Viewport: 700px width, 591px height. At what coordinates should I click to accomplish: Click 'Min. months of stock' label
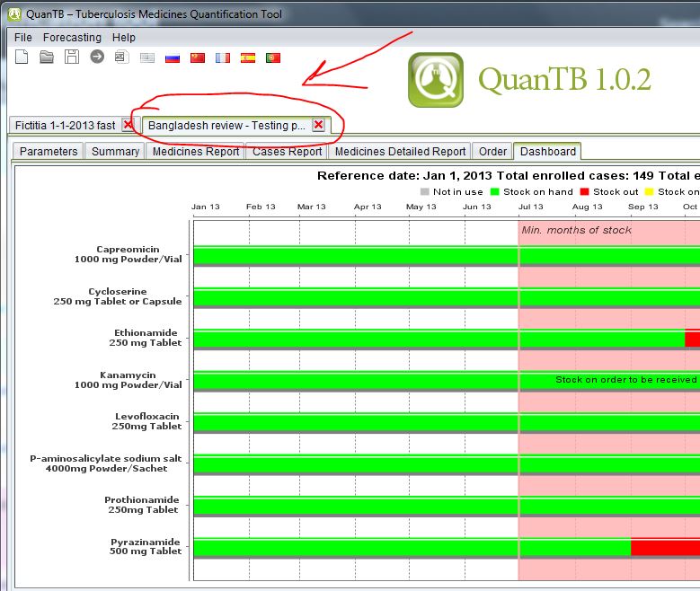pos(576,230)
